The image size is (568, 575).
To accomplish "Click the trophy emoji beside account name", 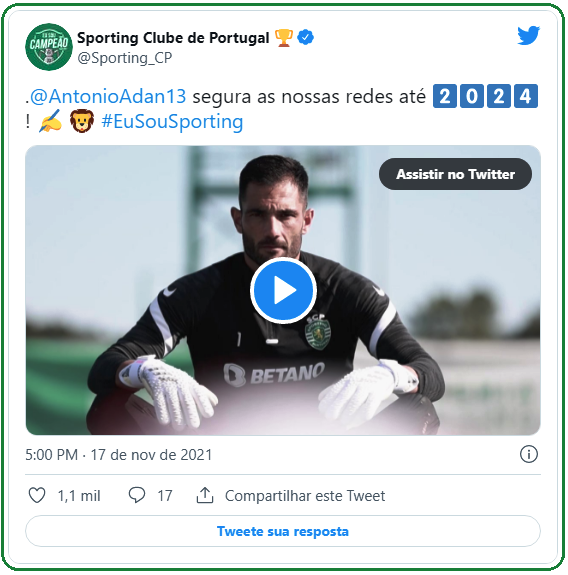I will [284, 38].
